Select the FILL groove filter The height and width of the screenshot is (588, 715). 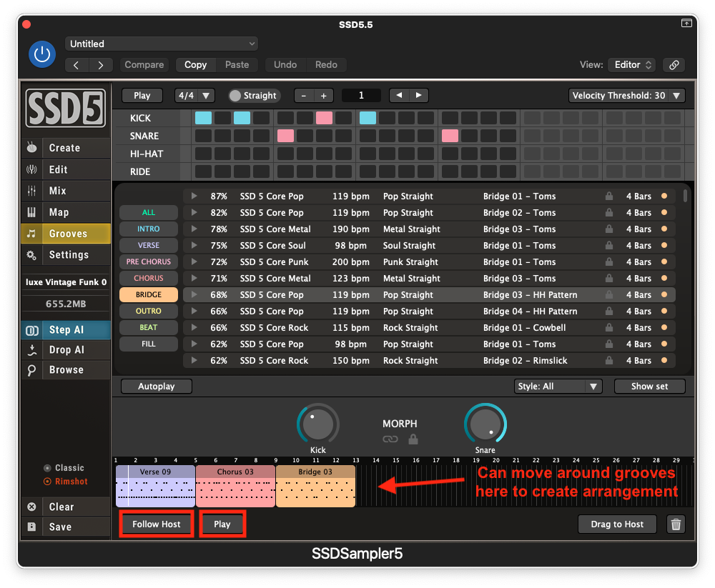(x=149, y=344)
